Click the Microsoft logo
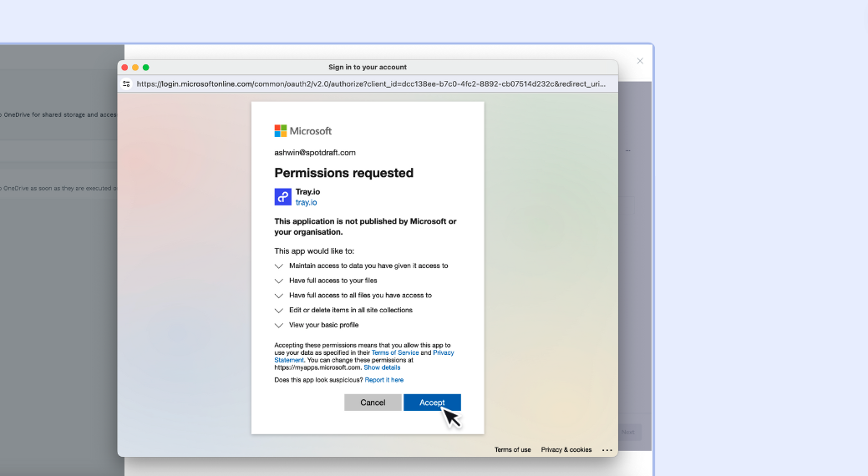This screenshot has height=476, width=868. pos(302,131)
